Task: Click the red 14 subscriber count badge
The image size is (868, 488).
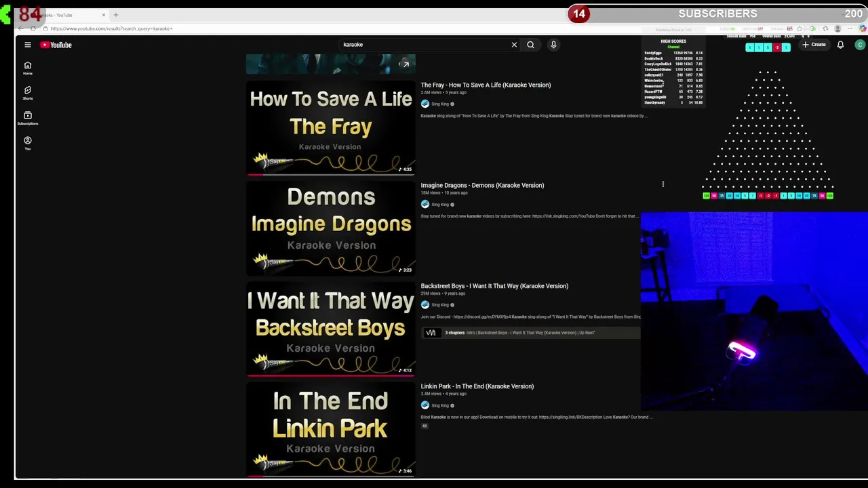Action: [x=578, y=14]
